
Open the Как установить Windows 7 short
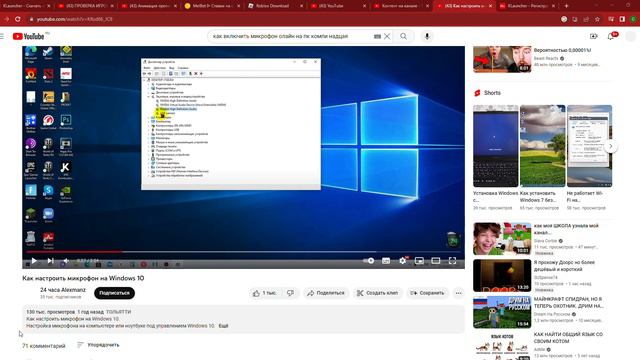[542, 146]
